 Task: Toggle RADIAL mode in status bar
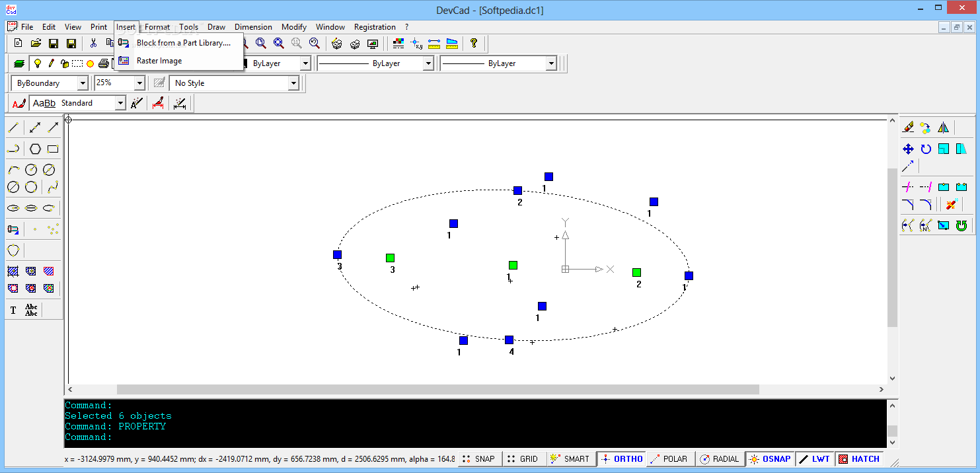[x=720, y=458]
